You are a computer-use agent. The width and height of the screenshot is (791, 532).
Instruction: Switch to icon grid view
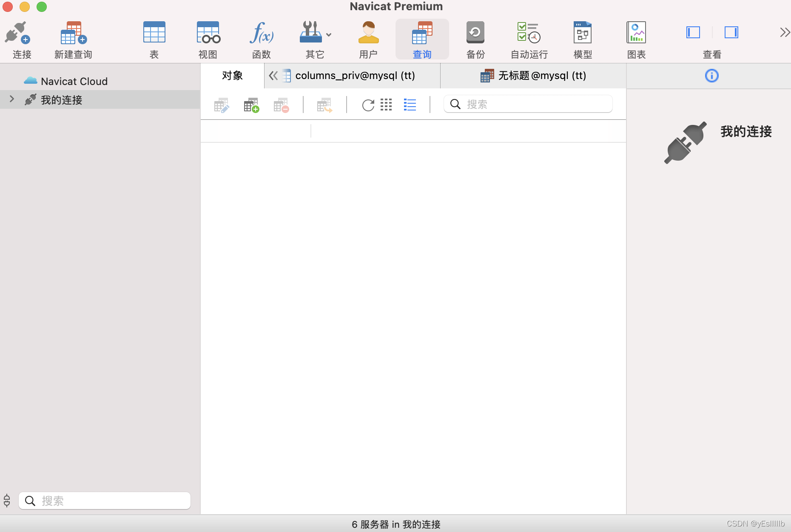pos(386,105)
